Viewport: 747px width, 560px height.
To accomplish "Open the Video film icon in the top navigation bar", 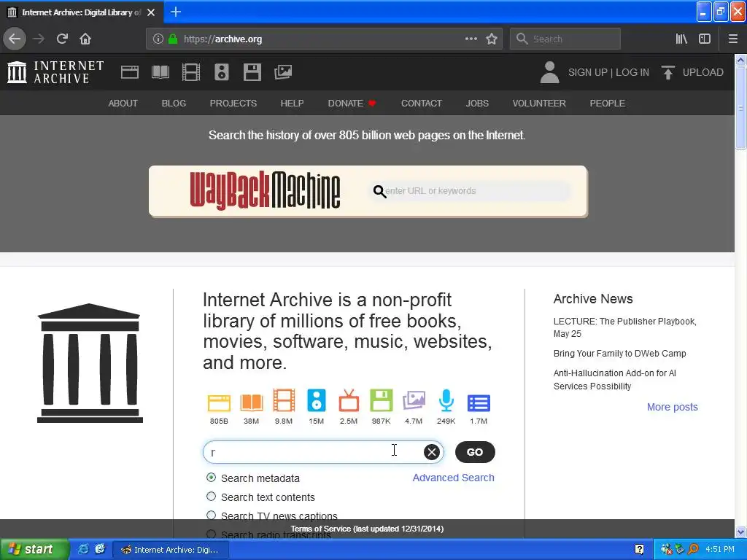I will click(x=190, y=72).
